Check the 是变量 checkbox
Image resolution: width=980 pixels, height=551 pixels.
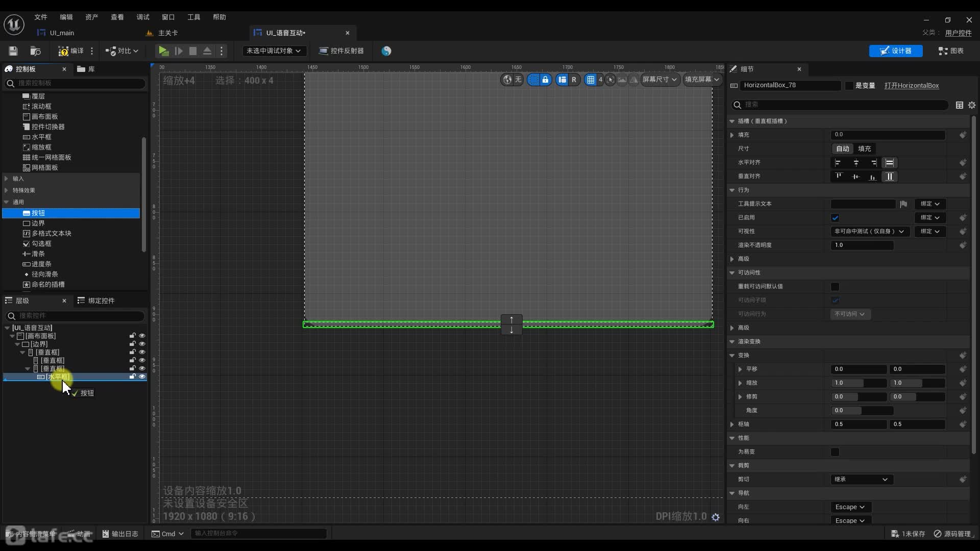click(x=849, y=85)
